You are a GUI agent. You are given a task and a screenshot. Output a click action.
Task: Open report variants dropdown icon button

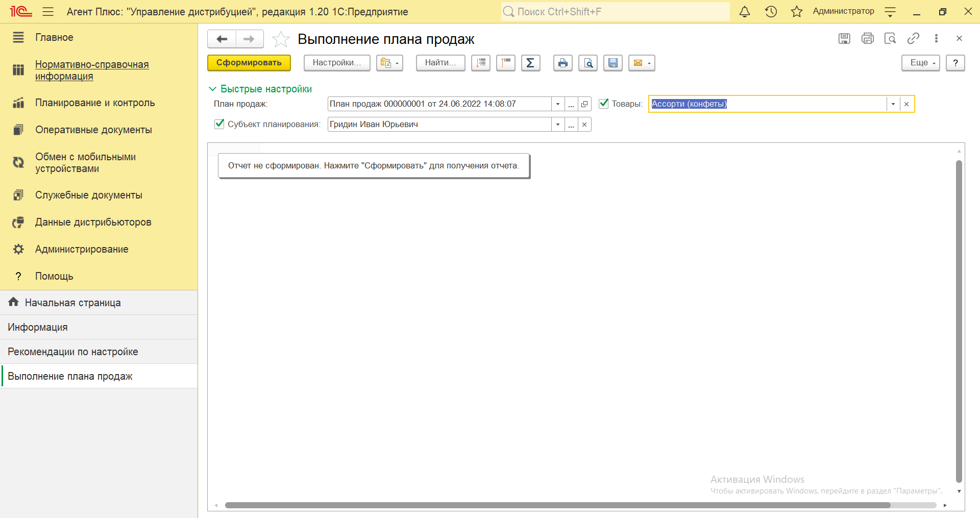pos(389,63)
